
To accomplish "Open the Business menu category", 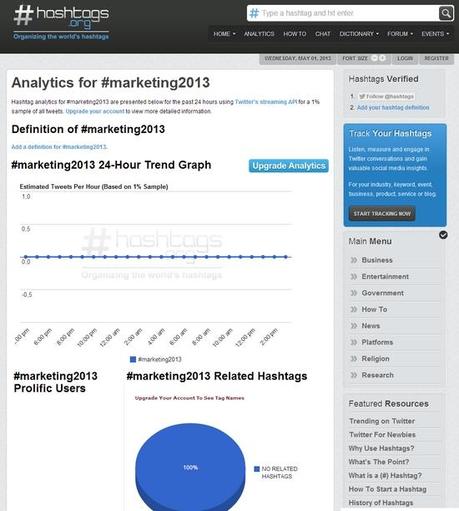I will (x=377, y=260).
